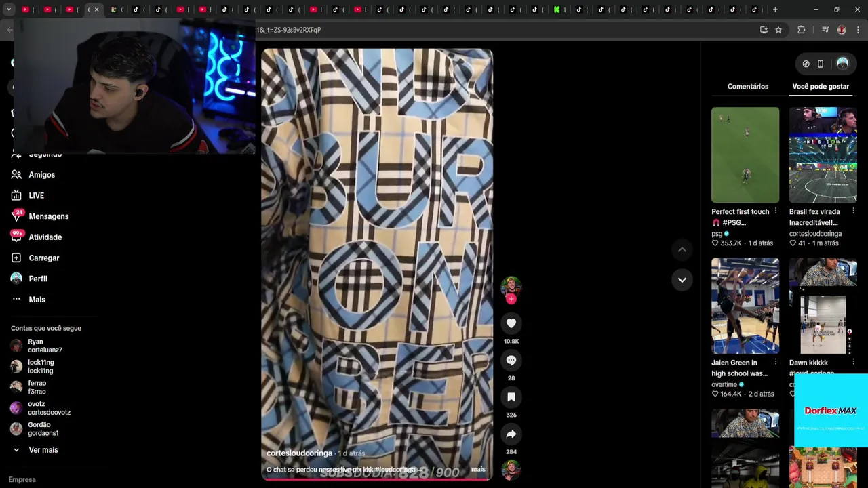Open Chrome media controls icon
The image size is (868, 488).
point(825,30)
